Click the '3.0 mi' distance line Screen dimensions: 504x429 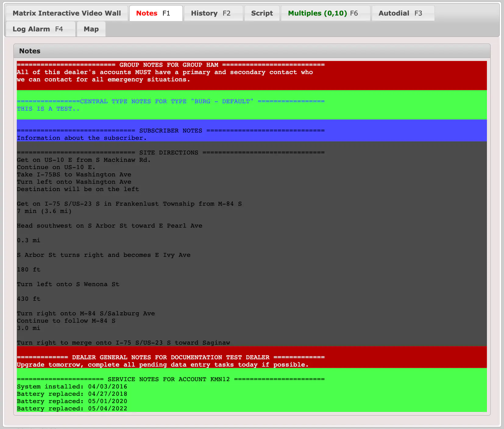[28, 328]
